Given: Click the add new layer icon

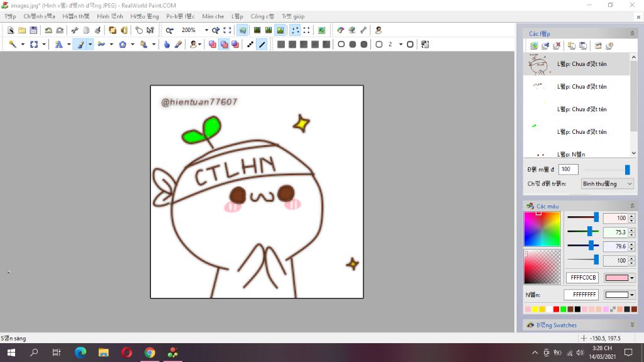Looking at the screenshot, I should [534, 46].
